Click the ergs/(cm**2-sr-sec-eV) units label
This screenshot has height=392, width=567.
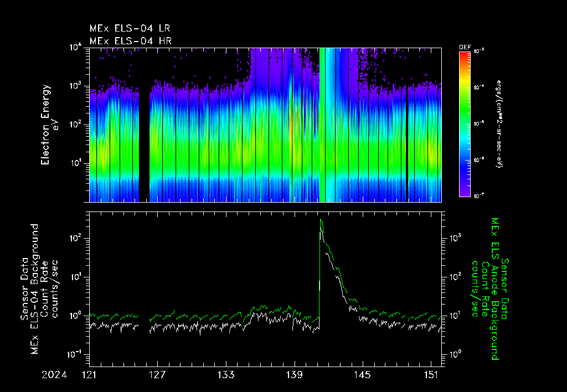(499, 124)
